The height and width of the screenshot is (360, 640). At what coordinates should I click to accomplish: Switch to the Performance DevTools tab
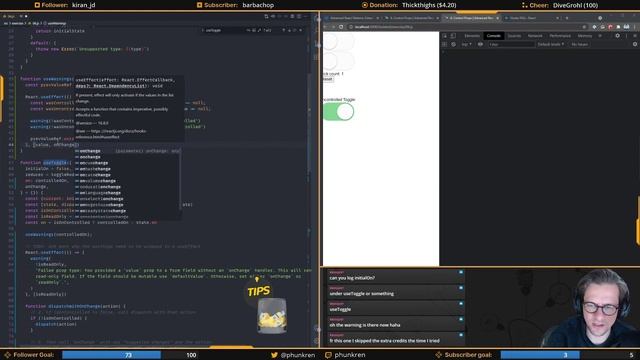560,36
